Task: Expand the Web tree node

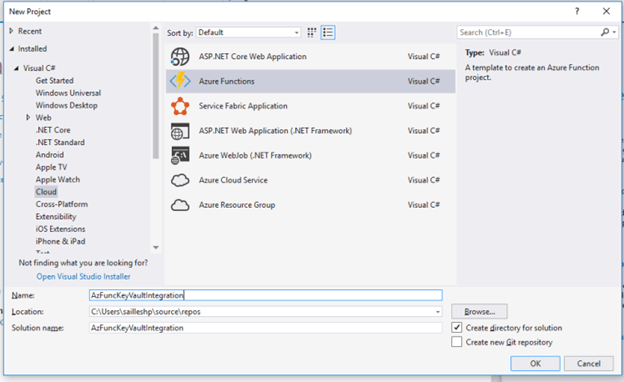Action: [28, 117]
